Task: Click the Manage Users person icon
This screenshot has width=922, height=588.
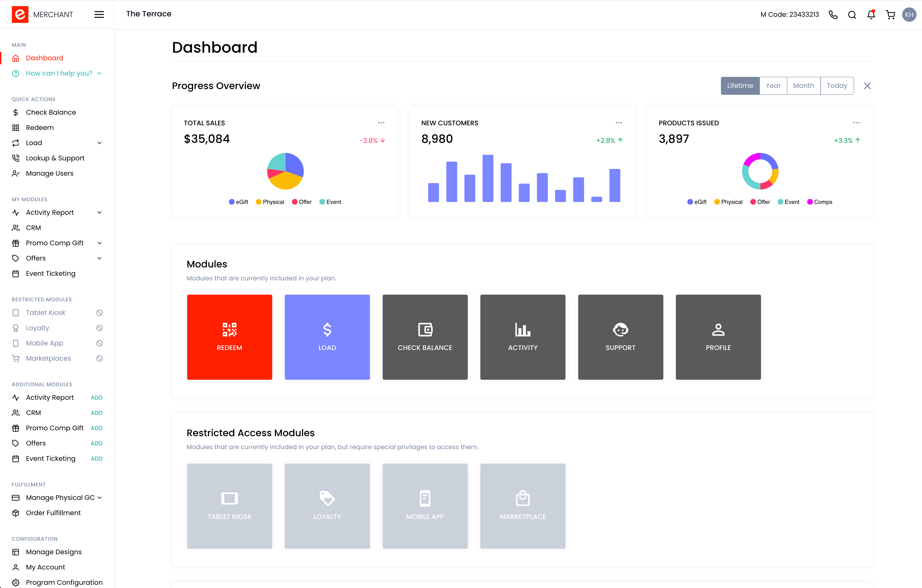Action: point(16,173)
